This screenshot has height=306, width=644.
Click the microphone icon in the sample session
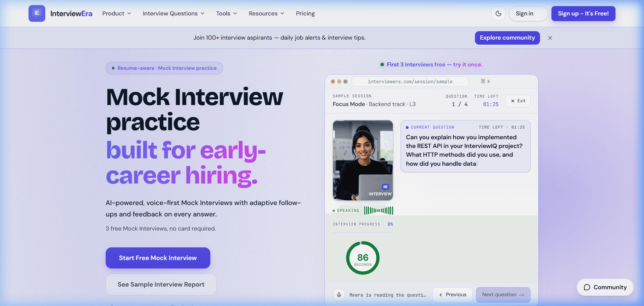pos(339,295)
